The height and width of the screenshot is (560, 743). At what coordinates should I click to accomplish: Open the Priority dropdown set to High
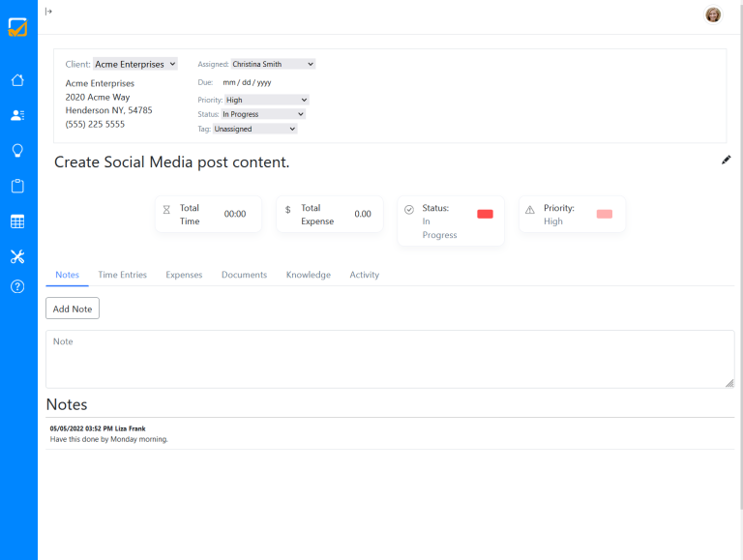267,100
